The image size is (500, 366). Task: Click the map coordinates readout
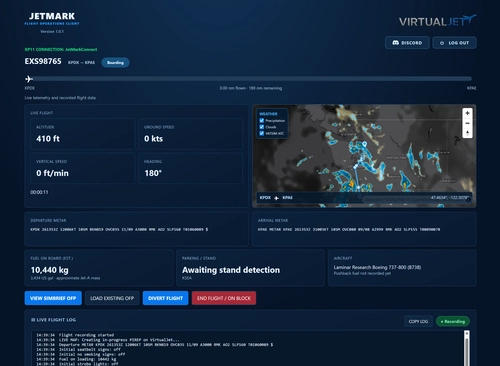pos(449,198)
